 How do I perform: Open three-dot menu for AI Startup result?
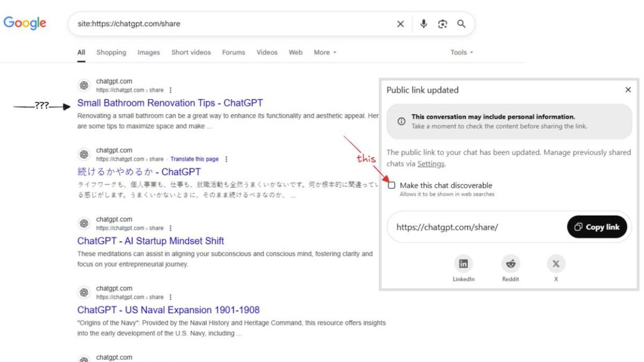(x=171, y=228)
